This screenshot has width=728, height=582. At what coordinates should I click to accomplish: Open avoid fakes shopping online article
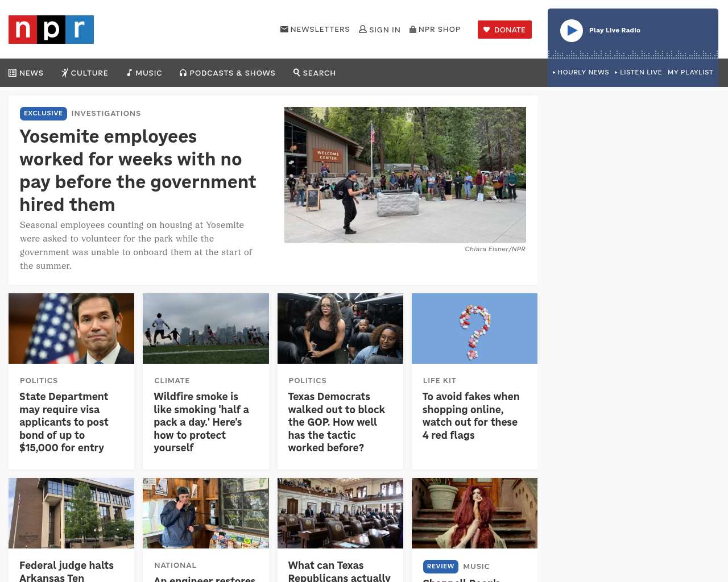point(471,416)
